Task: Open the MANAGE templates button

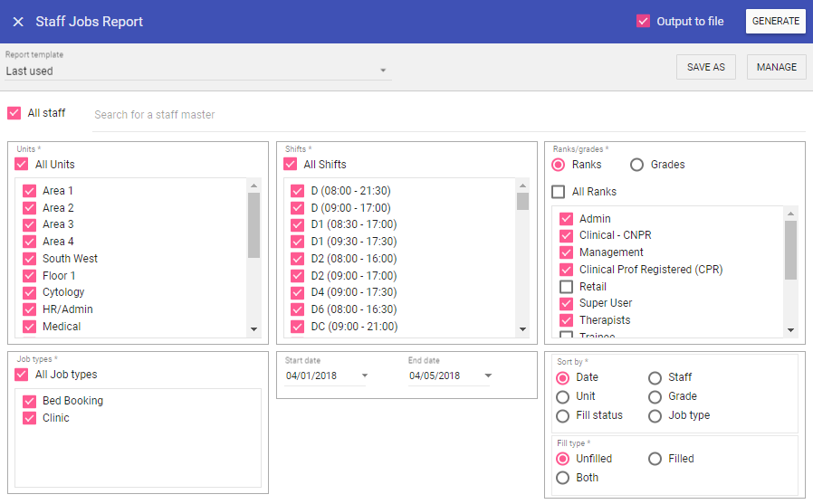Action: [776, 67]
